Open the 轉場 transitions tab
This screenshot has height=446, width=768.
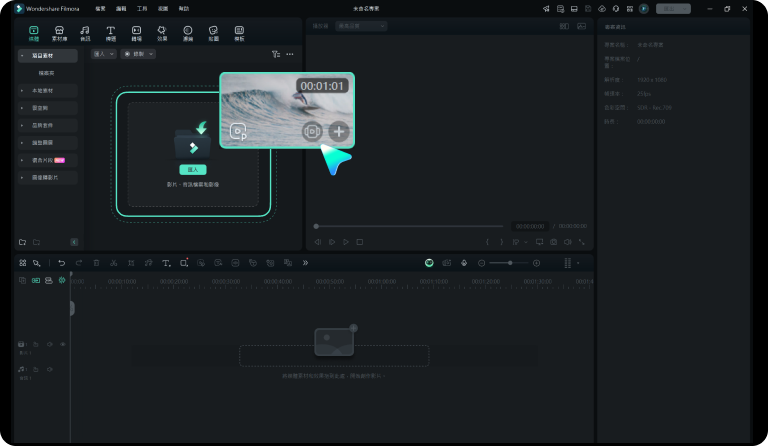pos(137,33)
